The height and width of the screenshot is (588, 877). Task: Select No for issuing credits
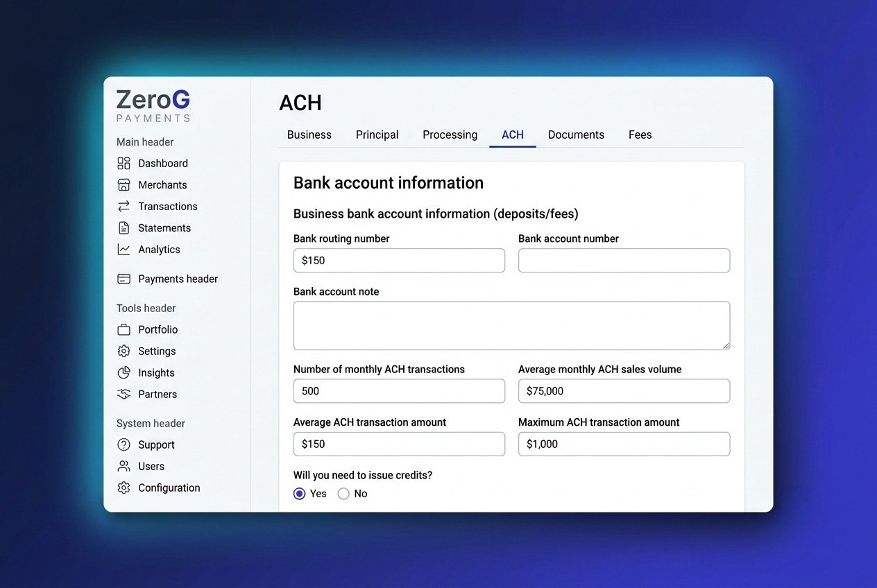(x=343, y=494)
